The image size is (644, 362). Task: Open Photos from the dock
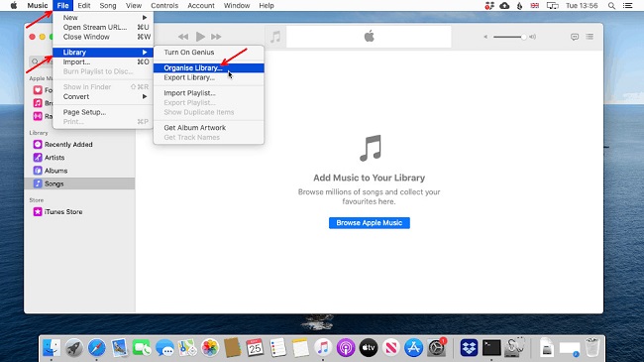(x=210, y=348)
